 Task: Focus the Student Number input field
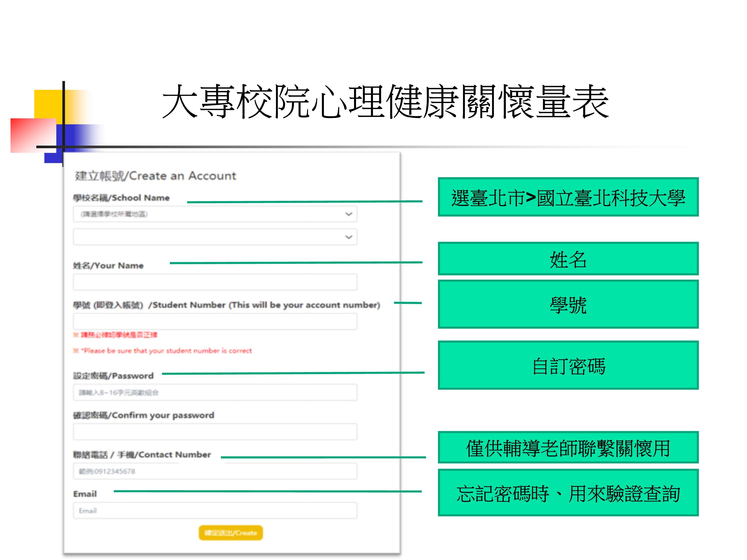215,321
